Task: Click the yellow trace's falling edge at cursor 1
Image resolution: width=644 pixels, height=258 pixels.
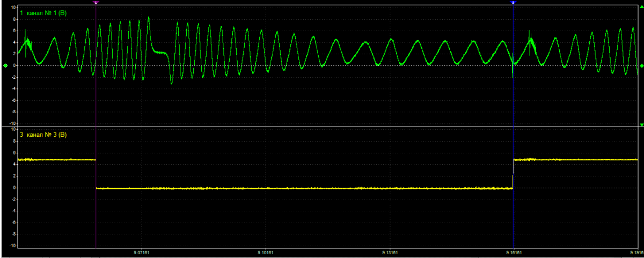Action: 96,174
